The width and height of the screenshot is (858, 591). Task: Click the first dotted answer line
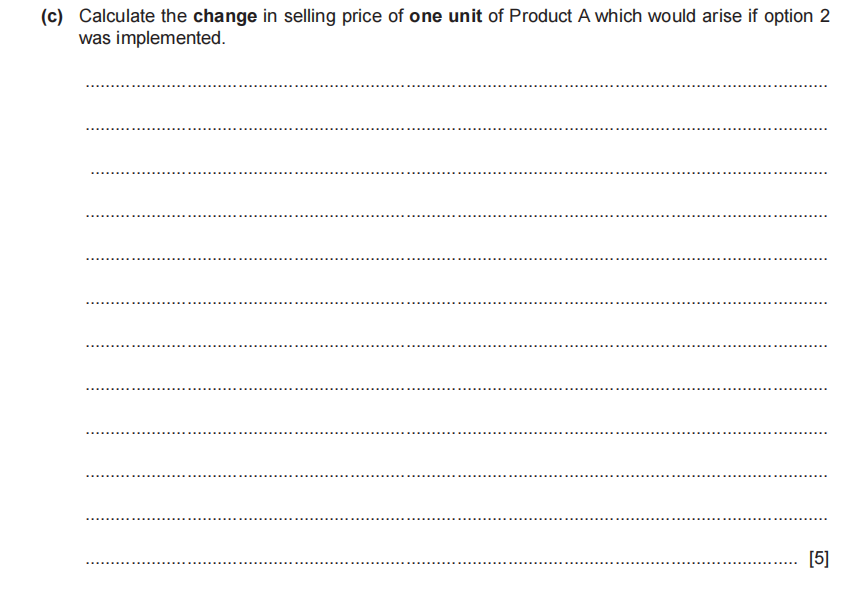point(457,87)
